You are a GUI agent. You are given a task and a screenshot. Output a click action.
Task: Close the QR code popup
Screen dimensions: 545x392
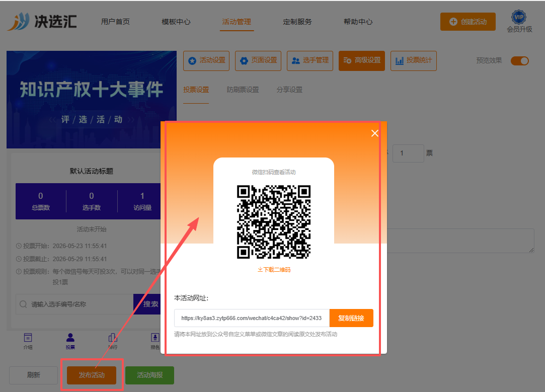click(375, 133)
